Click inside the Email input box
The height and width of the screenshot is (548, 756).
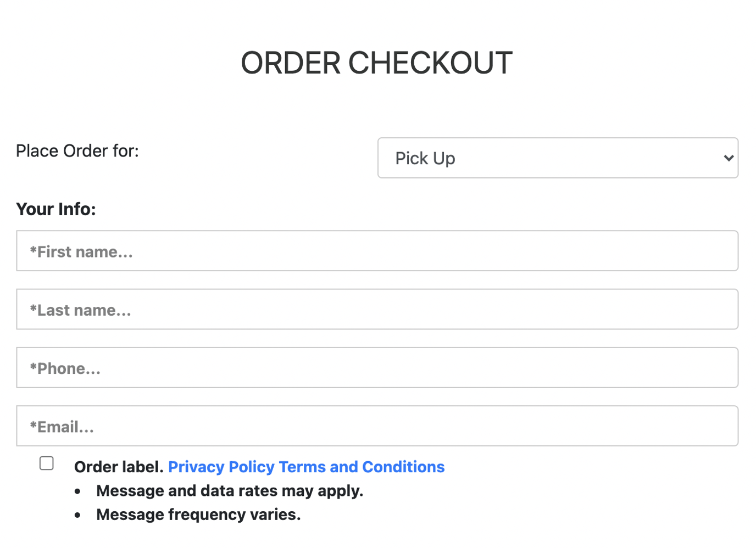click(377, 426)
